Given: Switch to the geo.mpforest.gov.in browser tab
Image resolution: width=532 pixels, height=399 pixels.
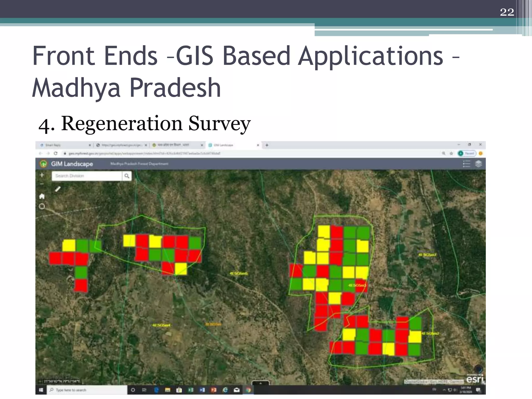Looking at the screenshot, I should pos(121,145).
